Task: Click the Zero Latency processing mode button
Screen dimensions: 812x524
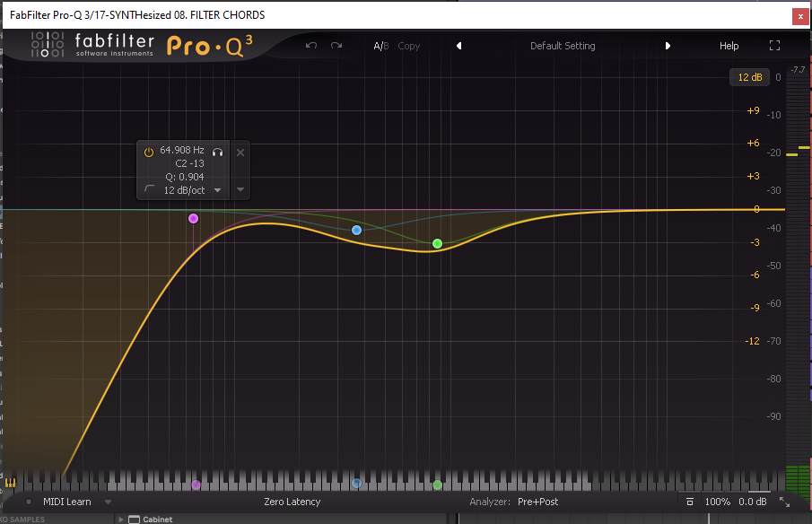Action: pos(292,502)
